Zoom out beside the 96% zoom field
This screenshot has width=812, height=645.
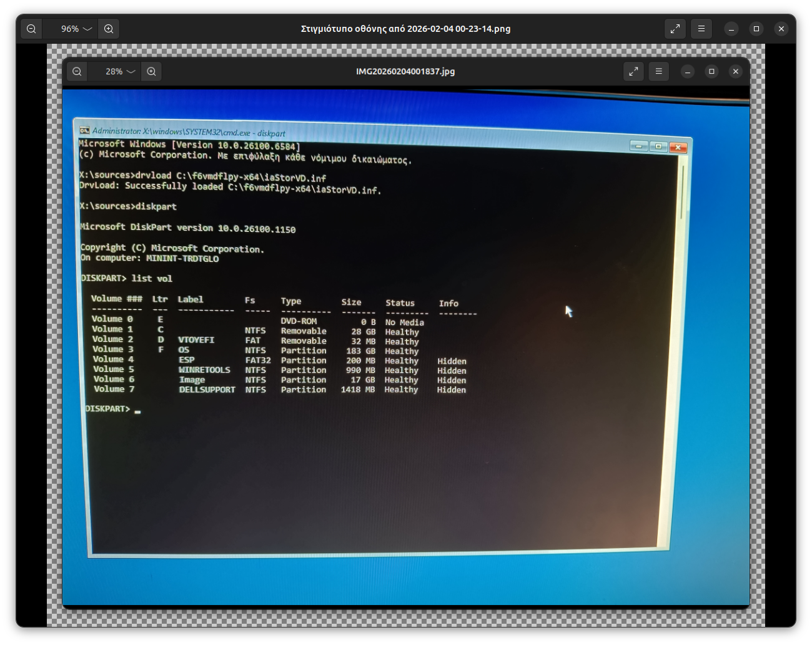click(x=31, y=29)
